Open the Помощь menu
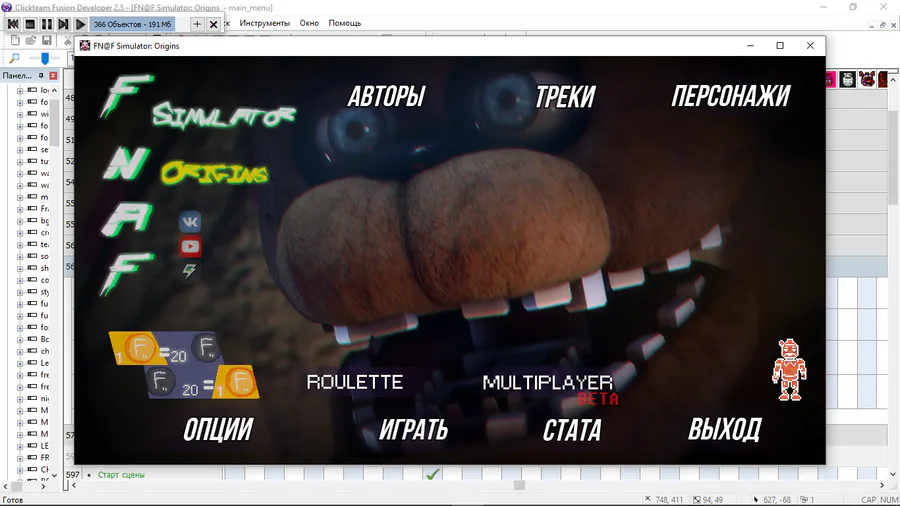 click(344, 24)
